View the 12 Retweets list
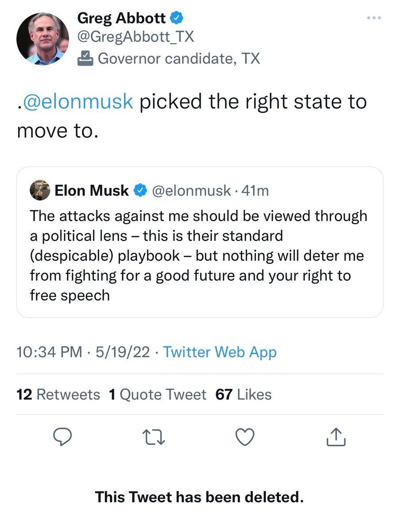 click(58, 394)
